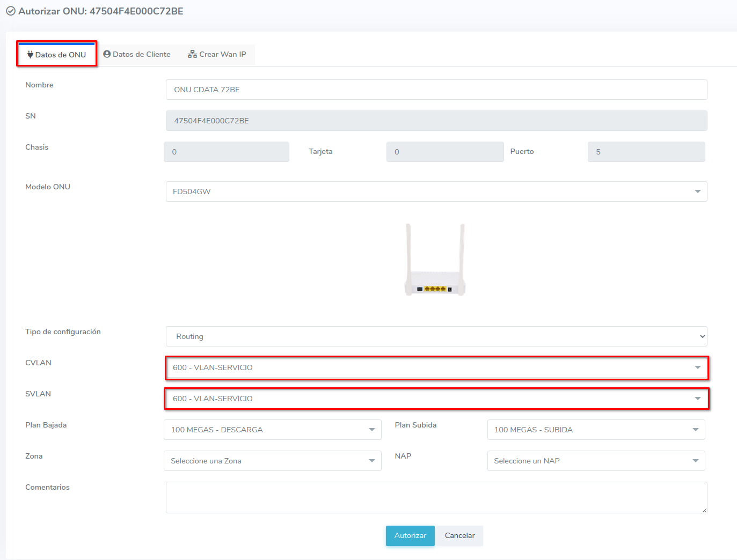Open the Crear Wan IP tab

click(x=217, y=54)
